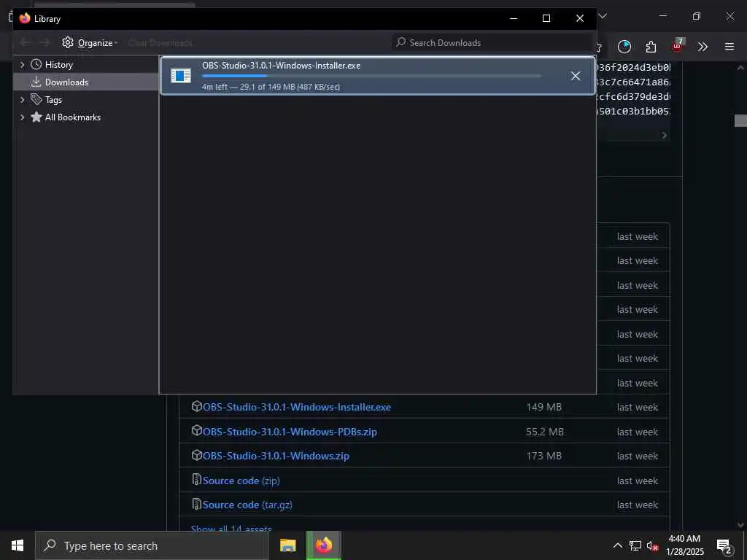Click the dimmed Clear Downloads button

pos(160,43)
